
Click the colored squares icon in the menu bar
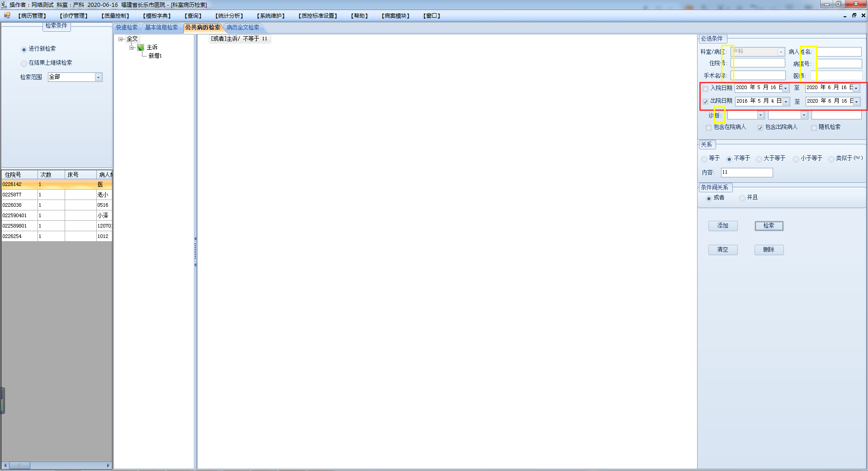[7, 15]
